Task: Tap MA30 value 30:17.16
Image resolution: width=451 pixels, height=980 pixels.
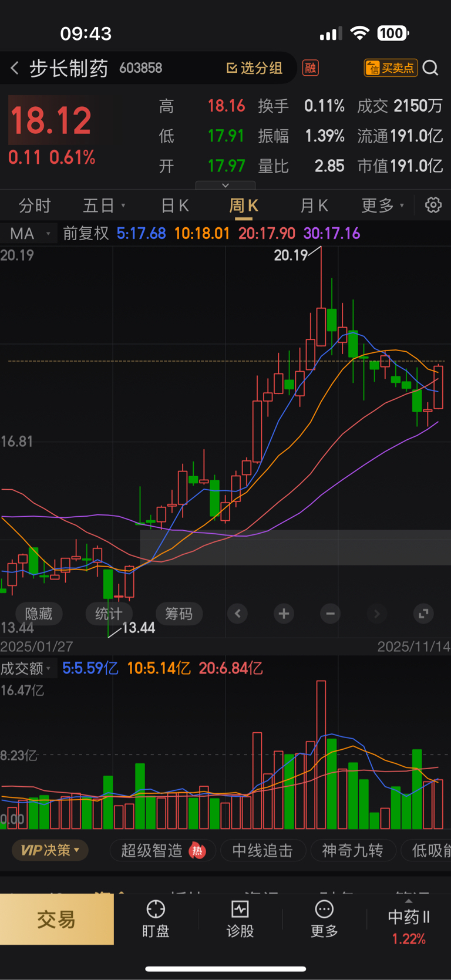Action: [x=331, y=234]
